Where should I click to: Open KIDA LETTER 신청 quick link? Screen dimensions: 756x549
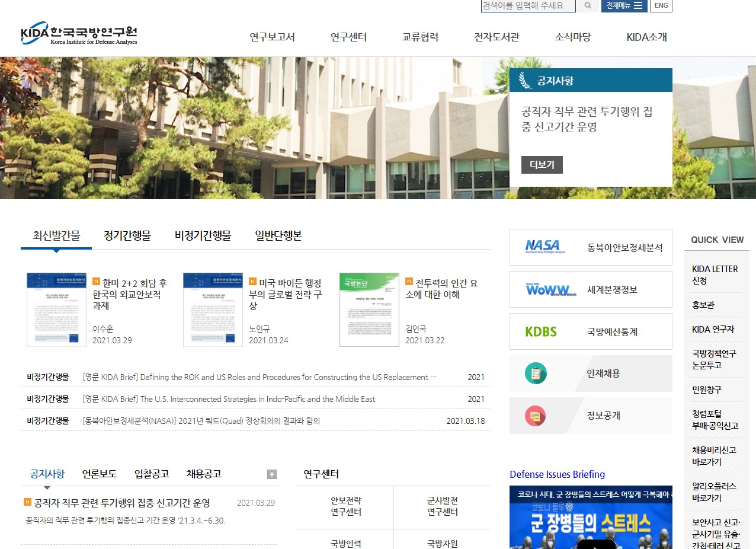[x=715, y=274]
